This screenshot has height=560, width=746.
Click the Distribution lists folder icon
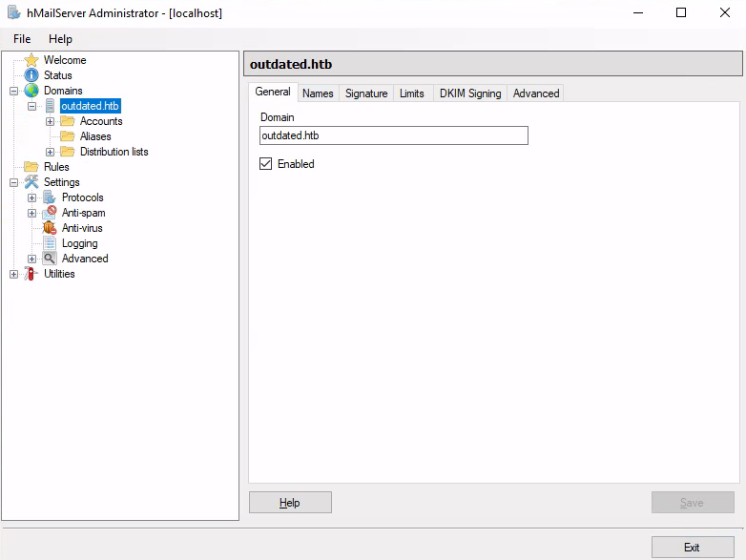coord(68,152)
